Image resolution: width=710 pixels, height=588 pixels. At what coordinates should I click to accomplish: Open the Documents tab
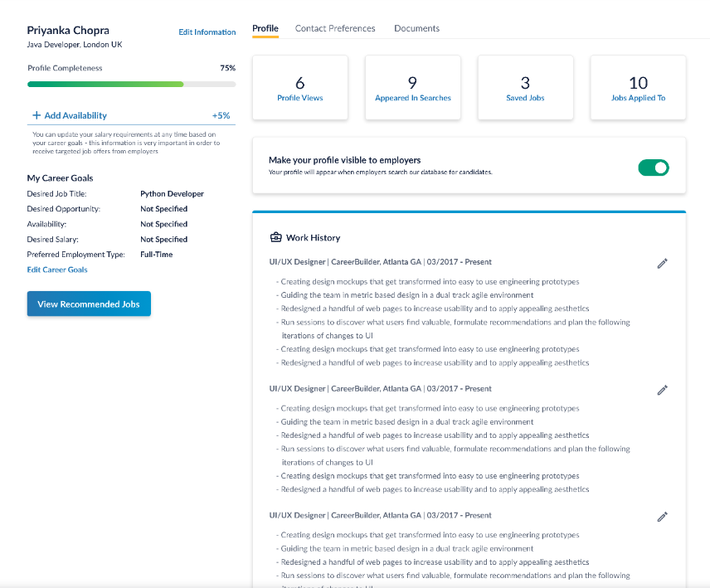click(416, 28)
